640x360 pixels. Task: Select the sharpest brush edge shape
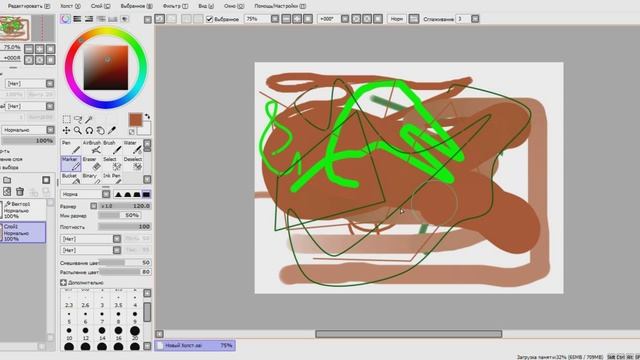tap(118, 194)
